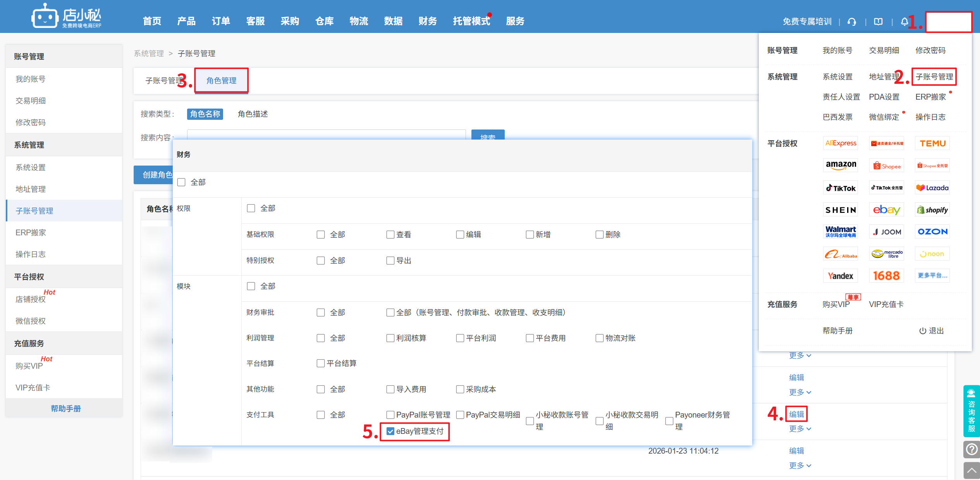
Task: Click the ebay platform logo
Action: click(x=886, y=210)
